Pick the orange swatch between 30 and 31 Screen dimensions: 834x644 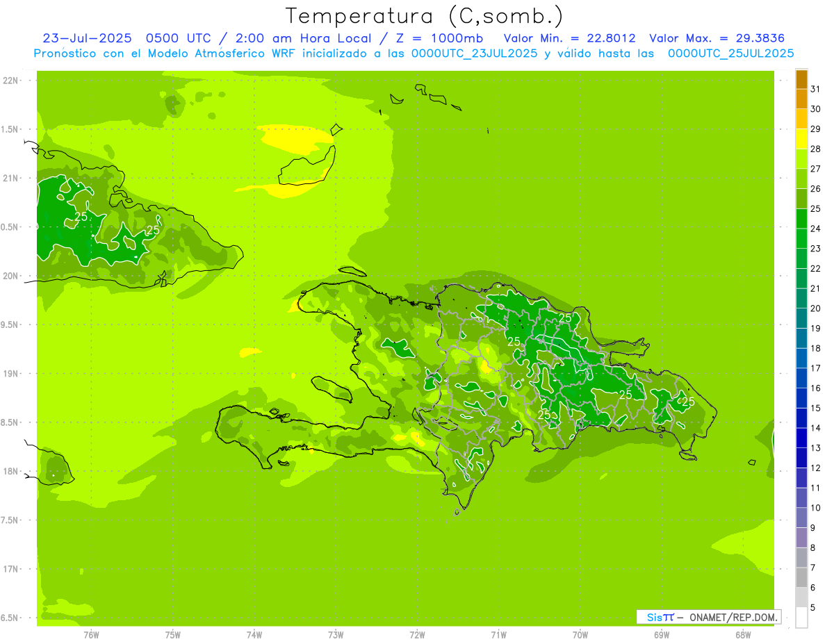[x=801, y=99]
